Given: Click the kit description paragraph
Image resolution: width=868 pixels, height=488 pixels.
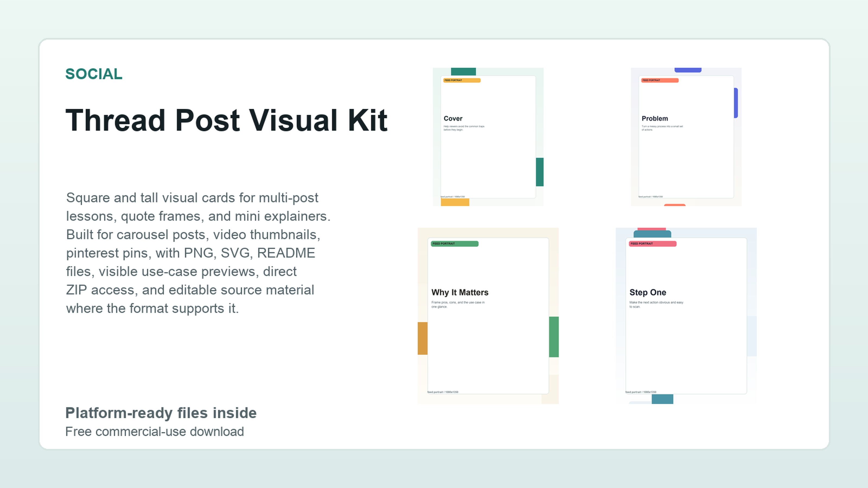Looking at the screenshot, I should pos(198,253).
